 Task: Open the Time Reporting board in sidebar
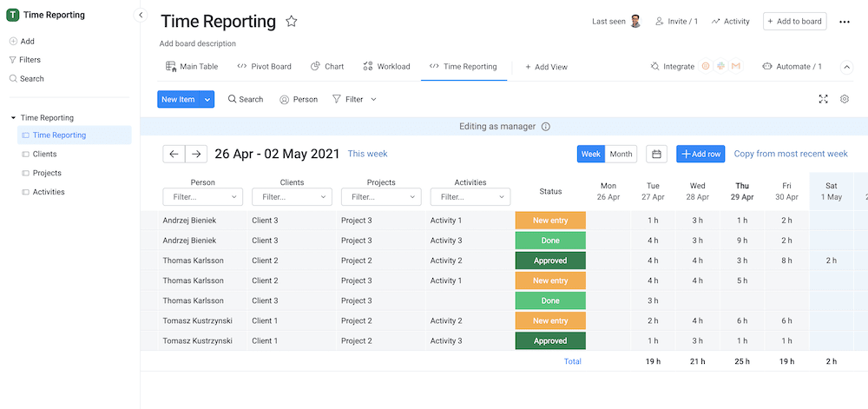75,135
